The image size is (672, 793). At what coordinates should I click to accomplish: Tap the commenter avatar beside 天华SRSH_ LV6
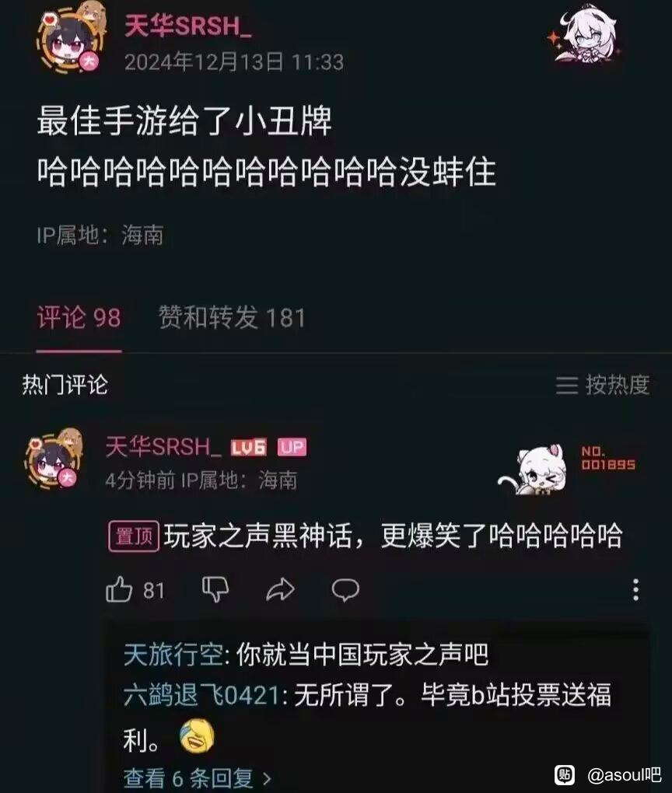(54, 459)
